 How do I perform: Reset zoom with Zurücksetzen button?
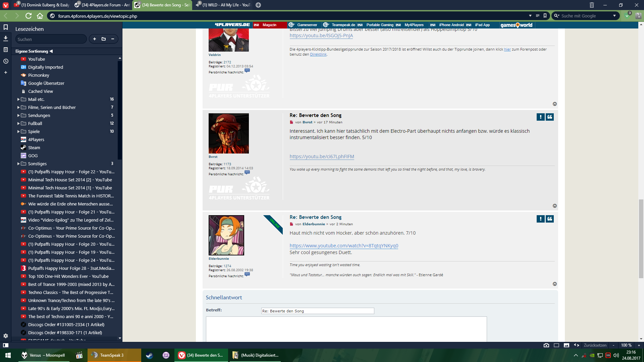595,345
